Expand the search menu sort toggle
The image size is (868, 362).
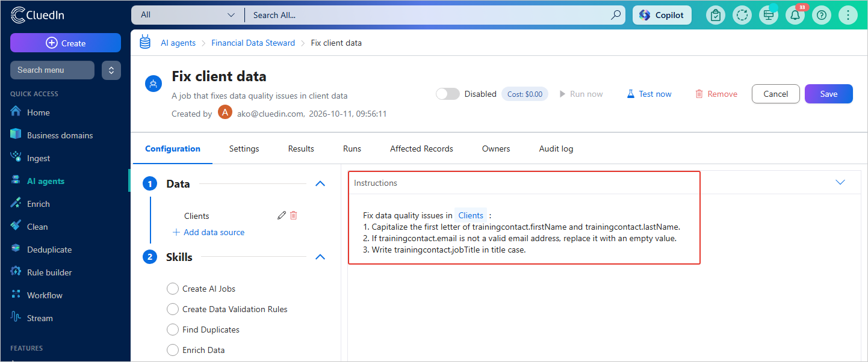click(x=111, y=70)
